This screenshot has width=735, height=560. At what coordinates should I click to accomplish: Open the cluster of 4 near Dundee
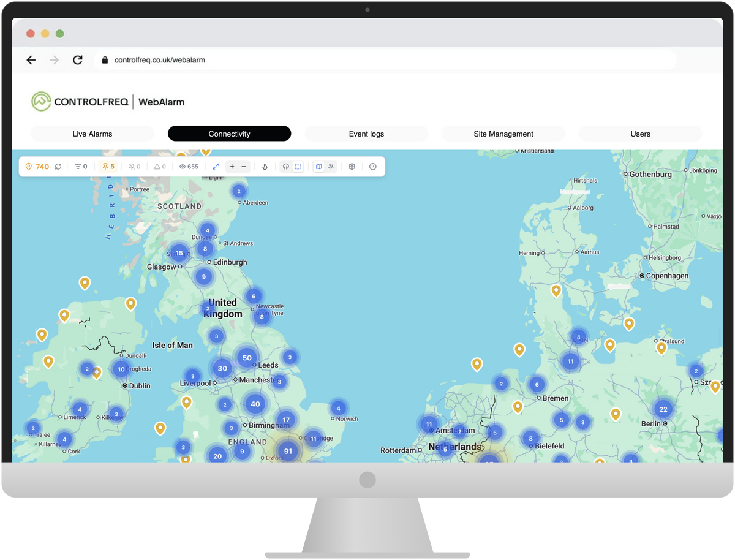208,231
